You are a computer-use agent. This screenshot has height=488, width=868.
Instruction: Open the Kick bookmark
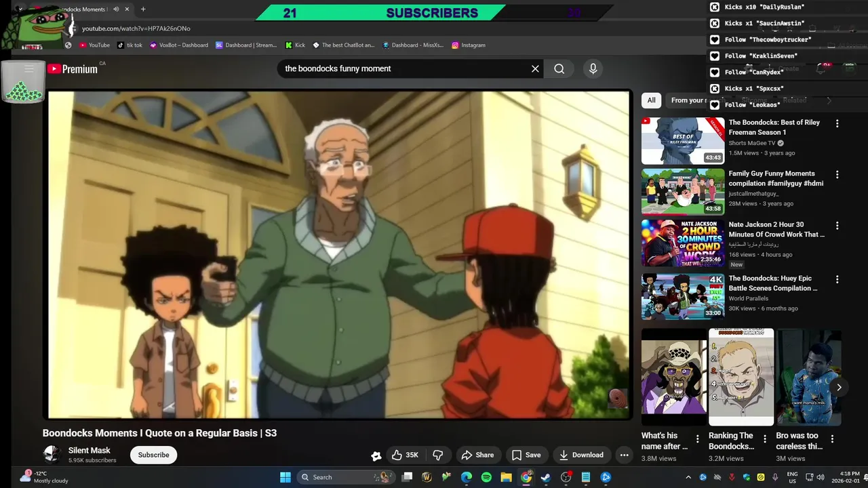point(295,45)
